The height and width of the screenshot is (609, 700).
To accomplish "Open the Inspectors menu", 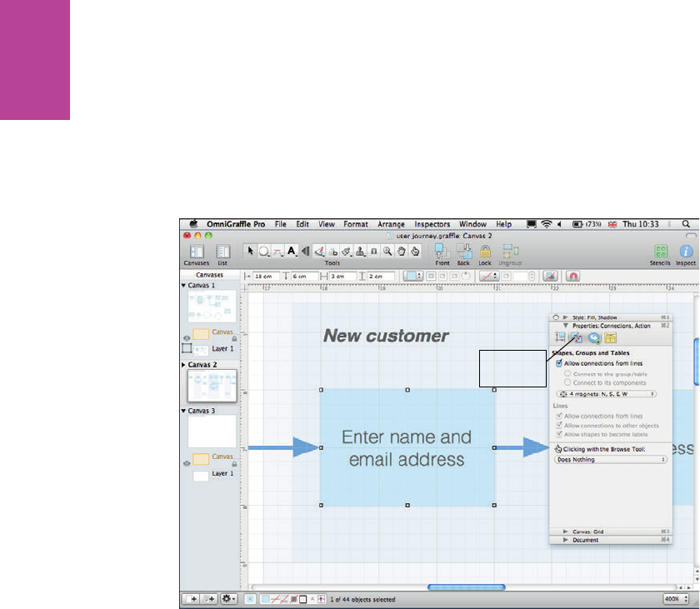I will click(x=432, y=224).
